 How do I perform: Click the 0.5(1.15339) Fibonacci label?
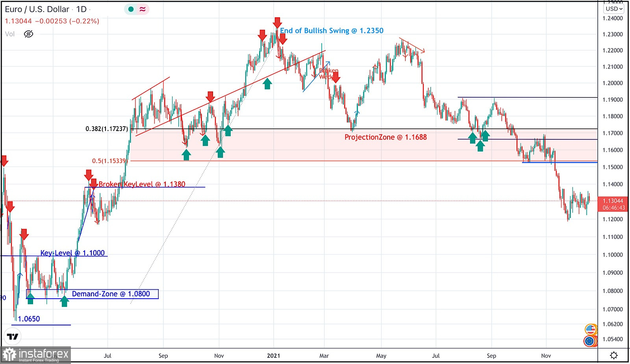[109, 161]
